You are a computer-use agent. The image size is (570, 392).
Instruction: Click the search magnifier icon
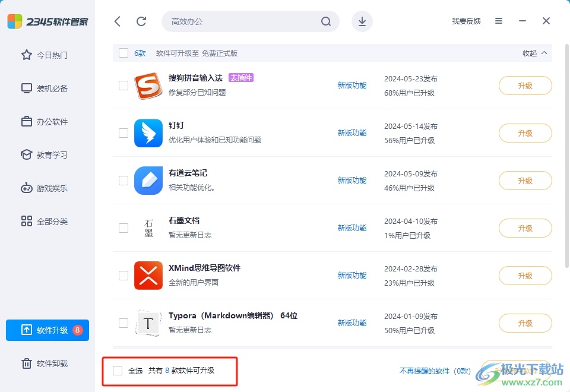[326, 21]
